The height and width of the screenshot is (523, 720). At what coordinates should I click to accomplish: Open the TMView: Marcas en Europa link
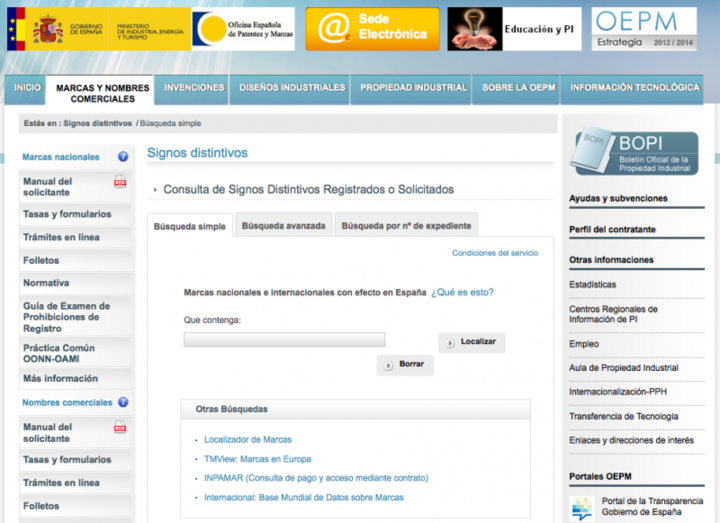[257, 458]
